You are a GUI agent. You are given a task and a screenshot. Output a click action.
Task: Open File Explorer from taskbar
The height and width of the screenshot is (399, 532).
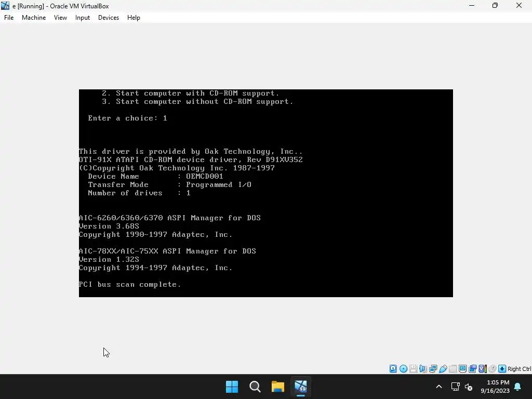(278, 387)
